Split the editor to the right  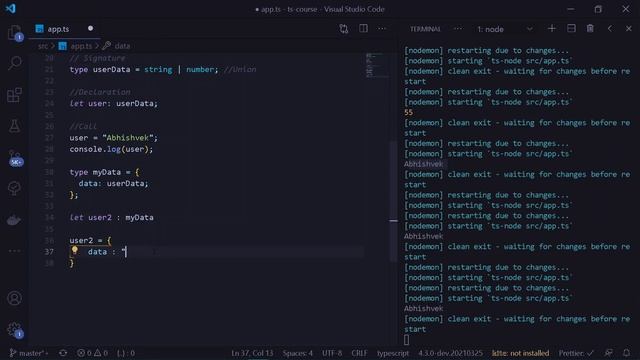pyautogui.click(x=363, y=29)
